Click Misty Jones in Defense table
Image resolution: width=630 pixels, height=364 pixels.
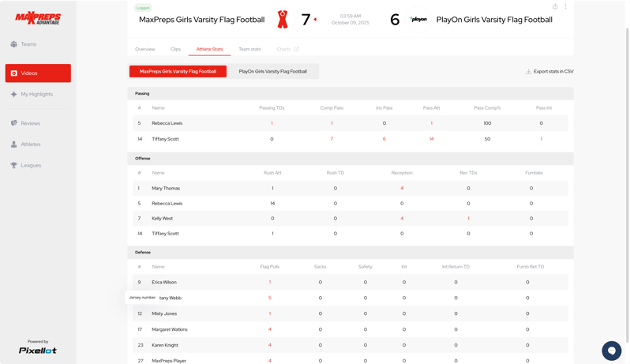tap(164, 313)
